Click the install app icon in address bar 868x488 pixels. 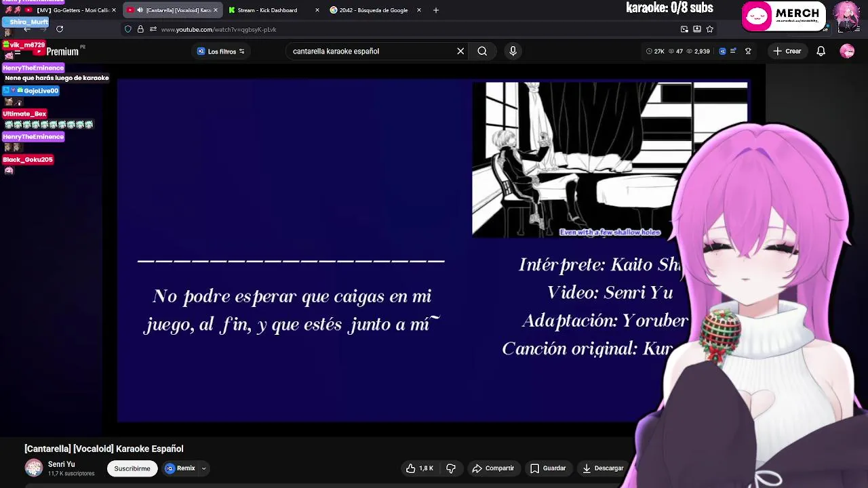pyautogui.click(x=697, y=29)
